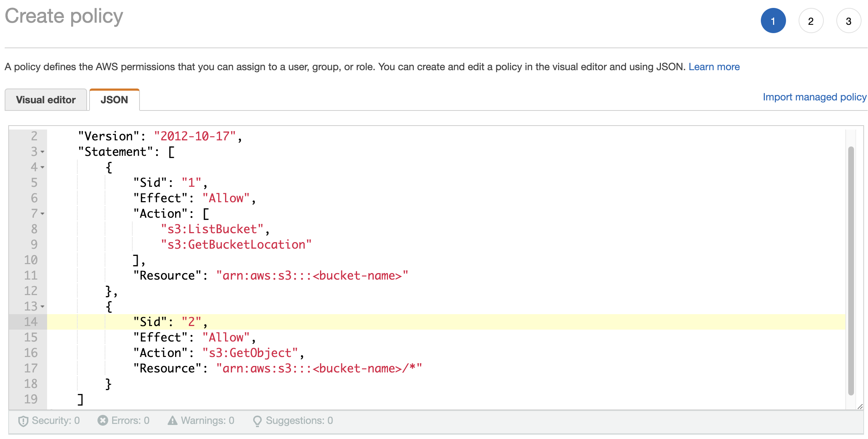Image resolution: width=868 pixels, height=439 pixels.
Task: Collapse the second statement block at line 13
Action: click(42, 307)
